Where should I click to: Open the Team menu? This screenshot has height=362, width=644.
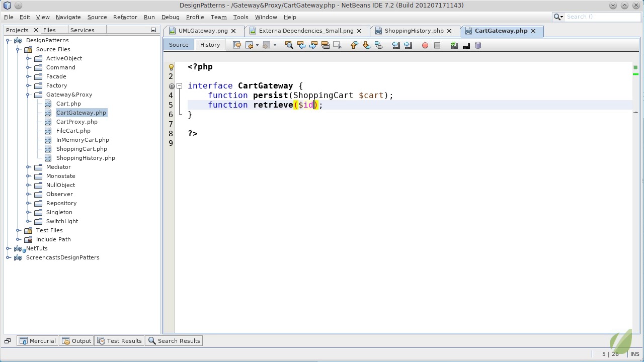218,17
